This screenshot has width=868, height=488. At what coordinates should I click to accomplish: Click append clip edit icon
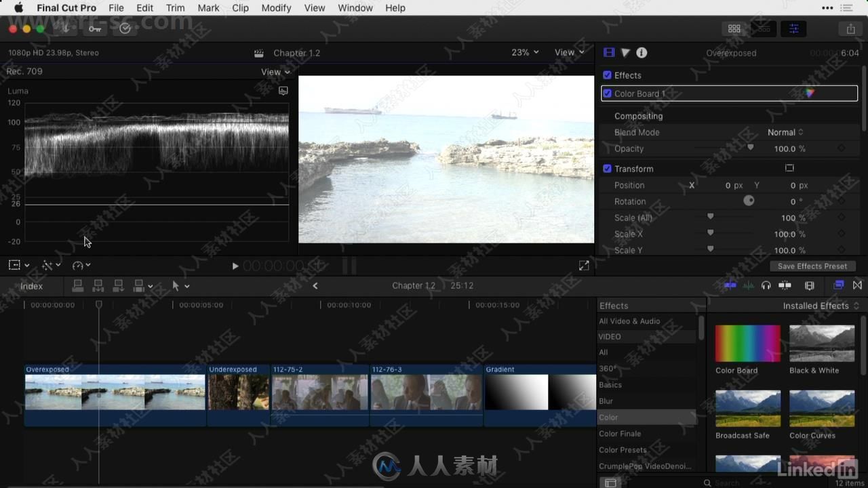119,286
